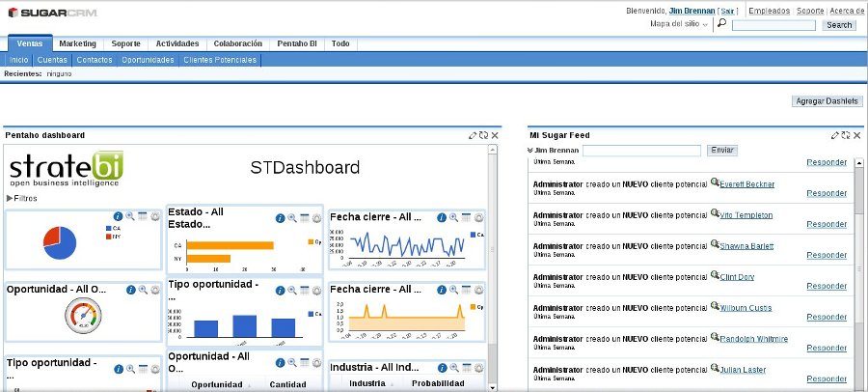The height and width of the screenshot is (392, 868).
Task: Open the Pentaho BI tab
Action: tap(296, 43)
